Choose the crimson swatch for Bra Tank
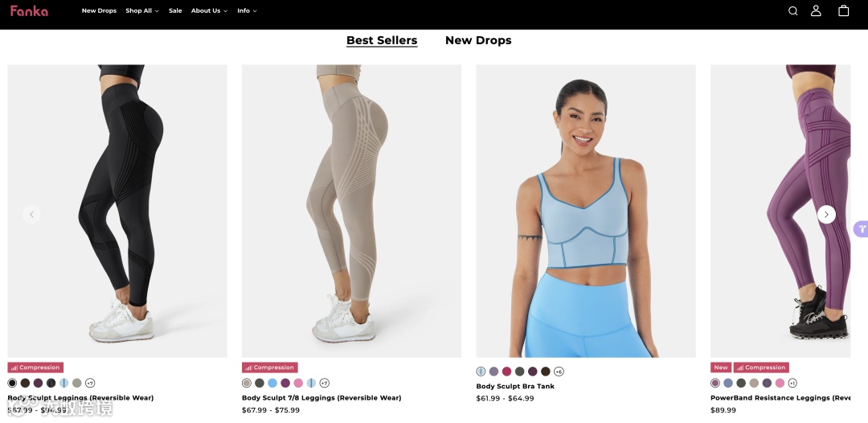 (x=506, y=372)
